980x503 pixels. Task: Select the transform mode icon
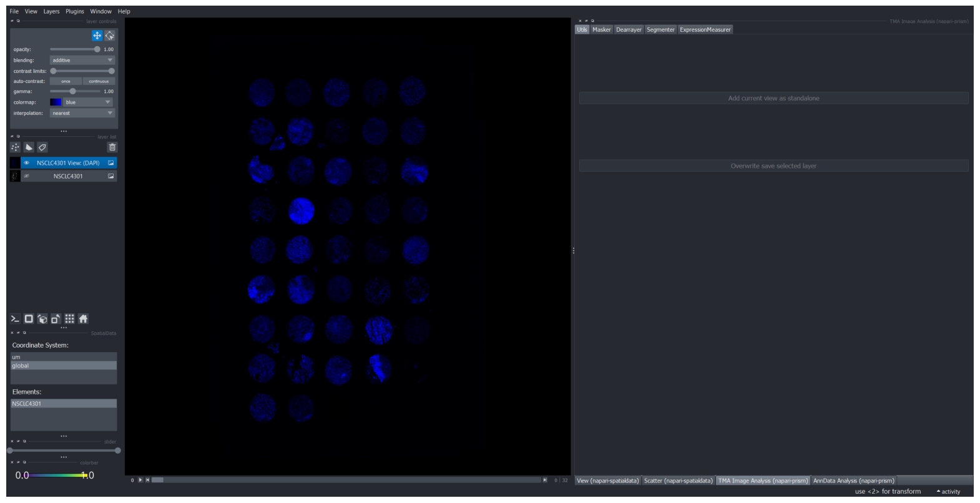pos(110,36)
